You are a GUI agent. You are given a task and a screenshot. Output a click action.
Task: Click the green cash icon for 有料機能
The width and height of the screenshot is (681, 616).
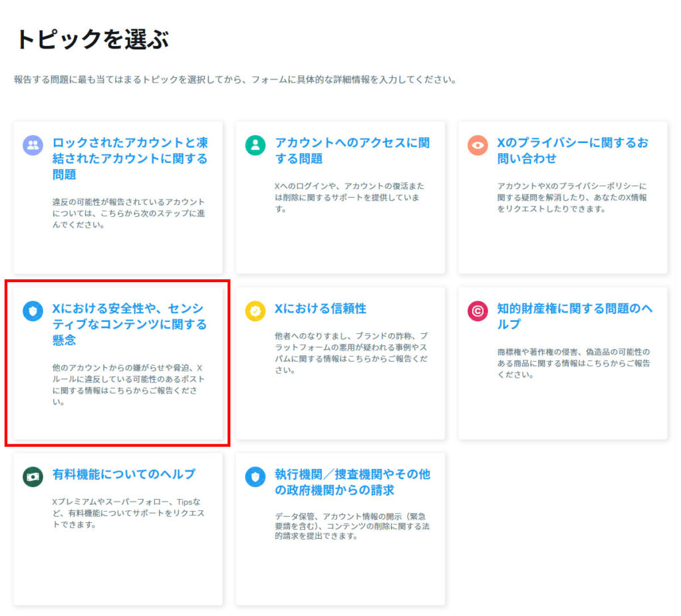[33, 476]
